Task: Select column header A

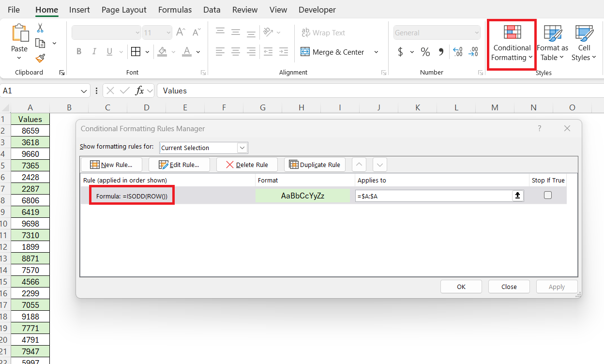Action: coord(30,107)
